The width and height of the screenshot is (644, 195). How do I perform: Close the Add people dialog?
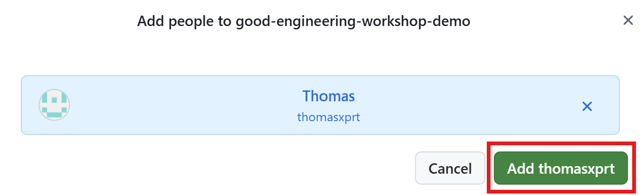627,20
